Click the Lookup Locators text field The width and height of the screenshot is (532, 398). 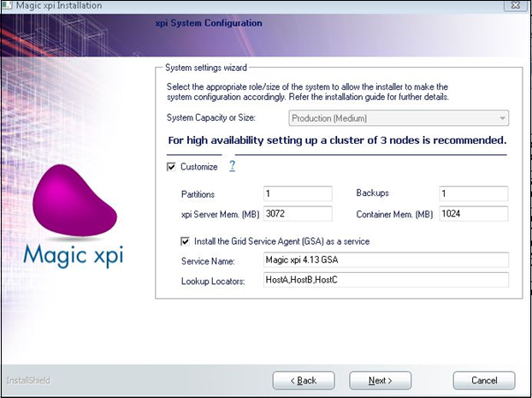pyautogui.click(x=386, y=280)
